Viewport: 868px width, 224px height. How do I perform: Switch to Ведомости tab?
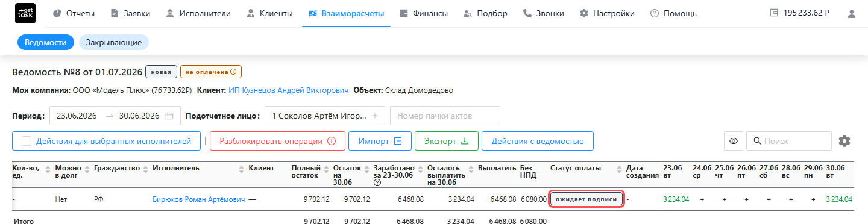click(45, 42)
